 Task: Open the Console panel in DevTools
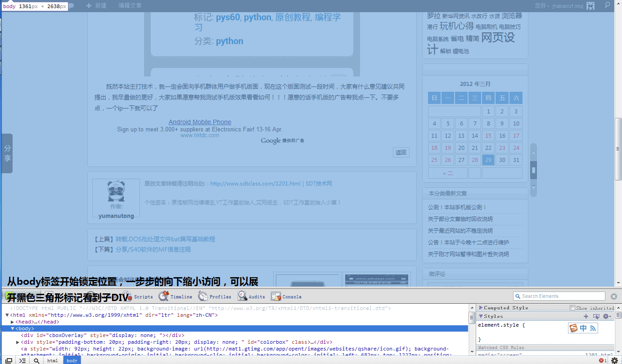286,297
